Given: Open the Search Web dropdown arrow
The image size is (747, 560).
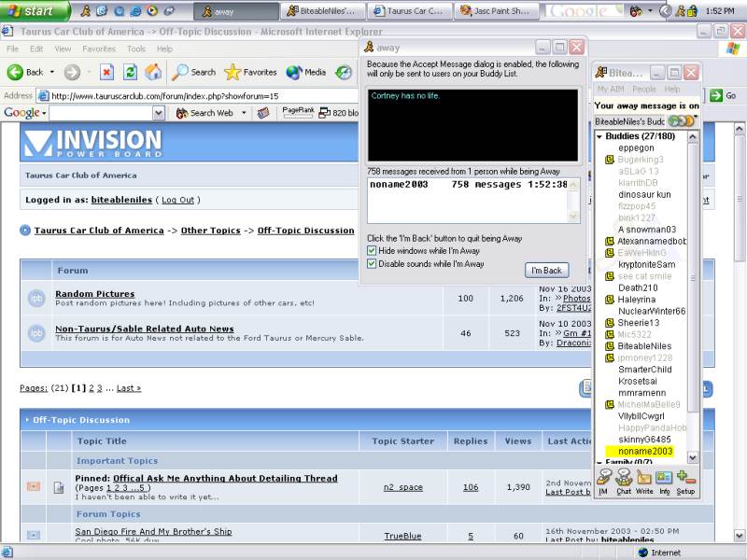Looking at the screenshot, I should (244, 113).
